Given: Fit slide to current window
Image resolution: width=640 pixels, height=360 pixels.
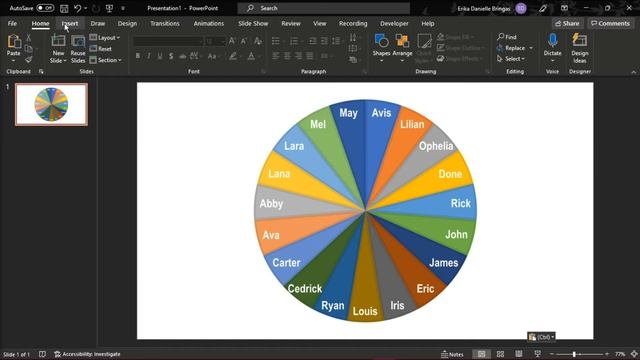Looking at the screenshot, I should coord(634,354).
